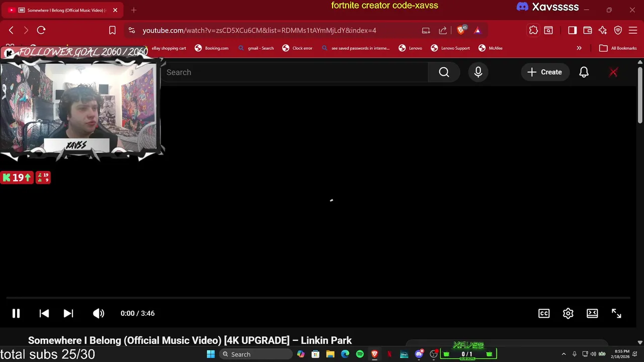Go forward using the browser forward arrow
Viewport: 644px width, 362px height.
[26, 30]
